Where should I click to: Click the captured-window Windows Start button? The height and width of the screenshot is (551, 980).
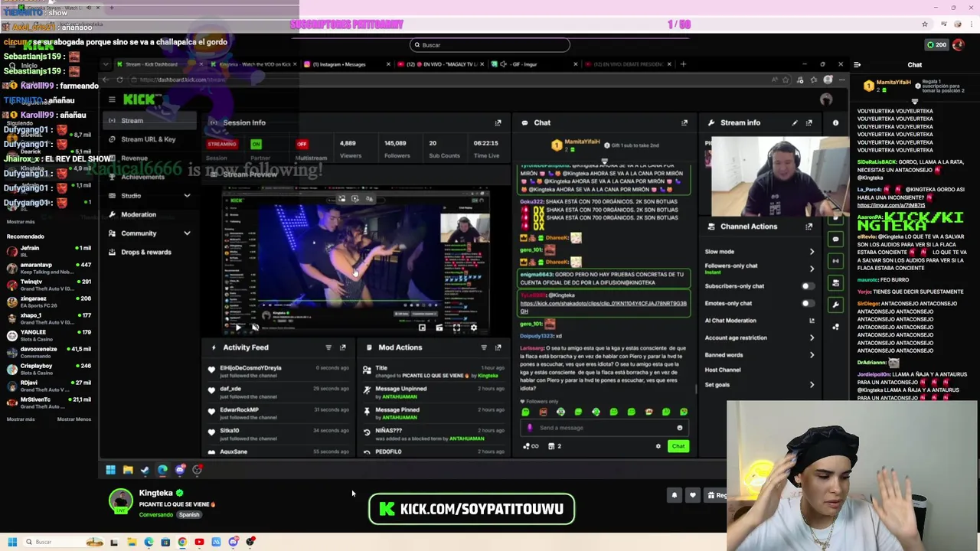coord(110,470)
